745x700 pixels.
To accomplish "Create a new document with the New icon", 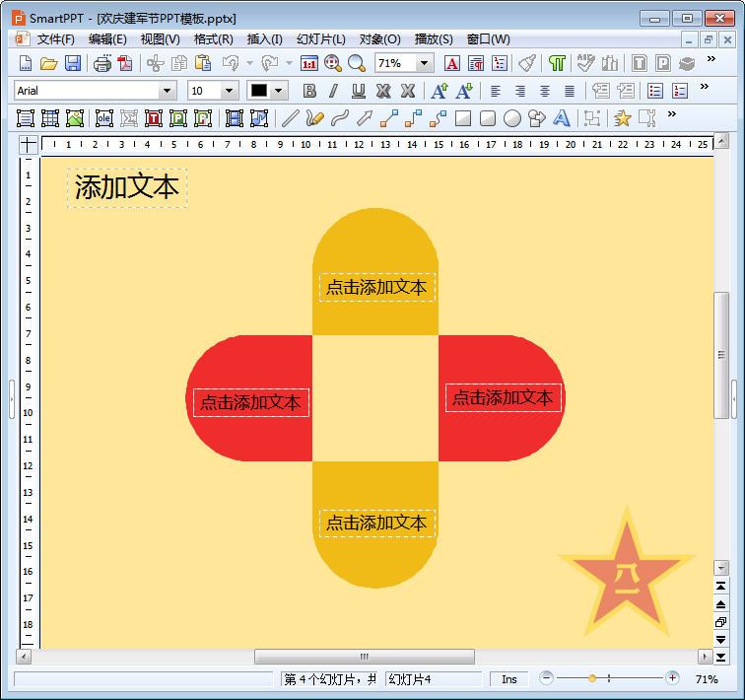I will (26, 63).
